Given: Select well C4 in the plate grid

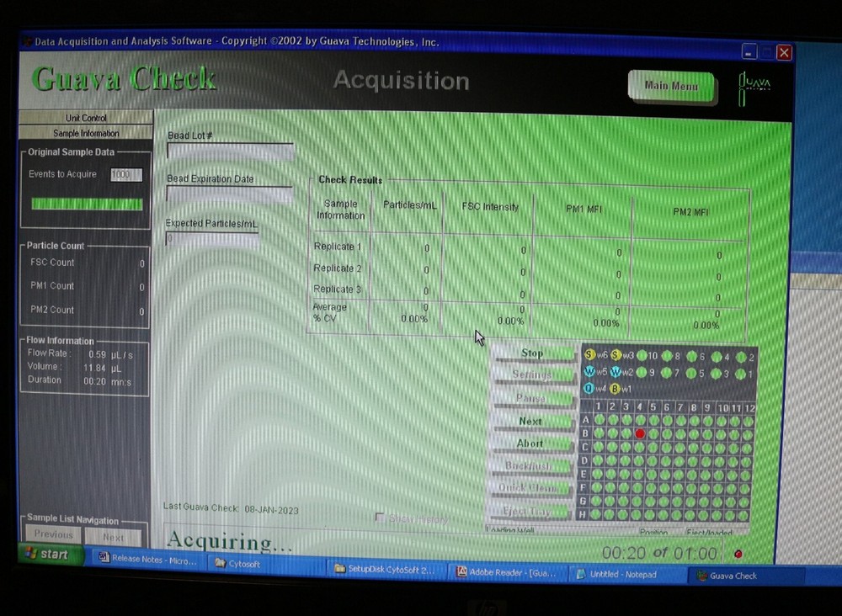Looking at the screenshot, I should tap(639, 447).
